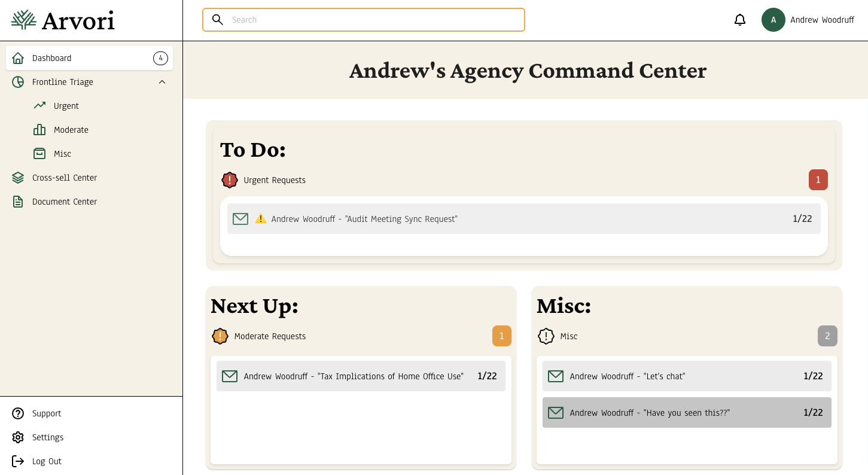Click the envelope icon on "Let's chat"

point(556,376)
